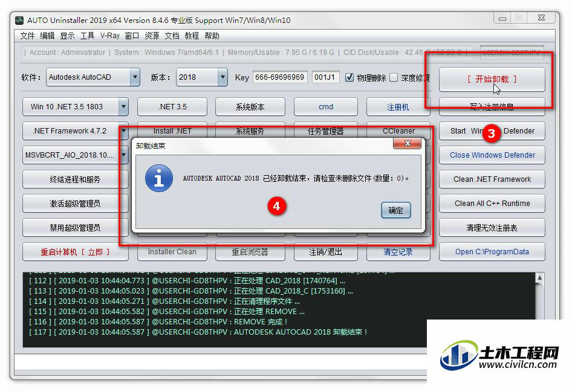
Task: Click the Account : Administrator status text
Action: (67, 53)
